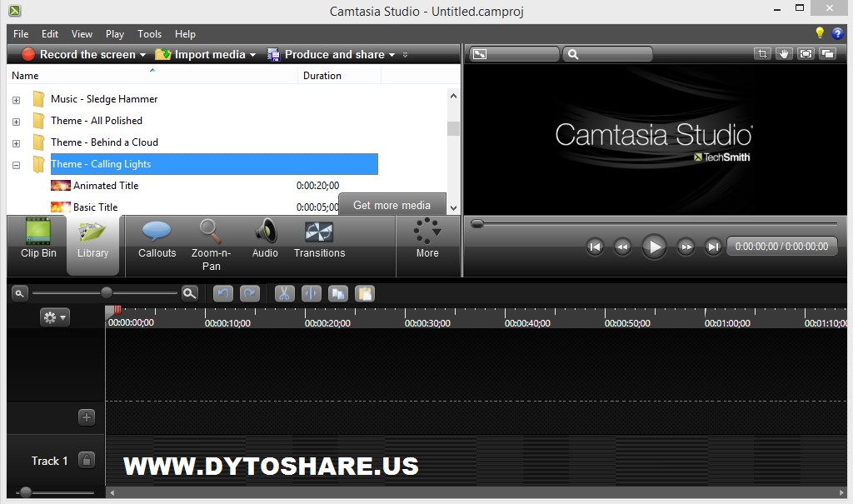Image resolution: width=853 pixels, height=504 pixels.
Task: Click the light bulb tips icon
Action: click(820, 33)
